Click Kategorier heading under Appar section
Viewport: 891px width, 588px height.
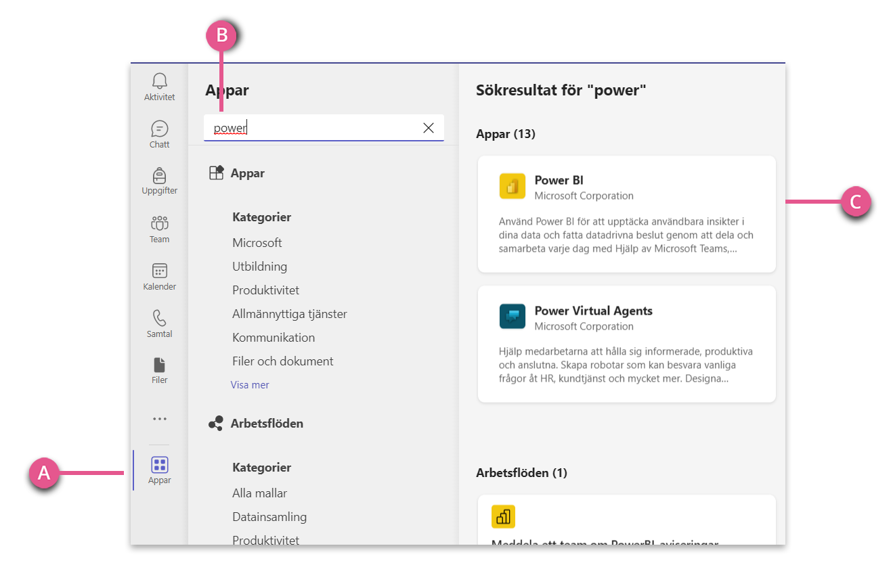point(262,217)
